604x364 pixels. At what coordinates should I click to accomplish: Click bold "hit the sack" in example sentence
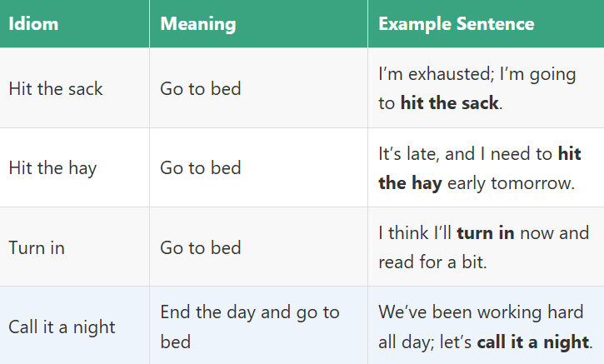[x=449, y=103]
